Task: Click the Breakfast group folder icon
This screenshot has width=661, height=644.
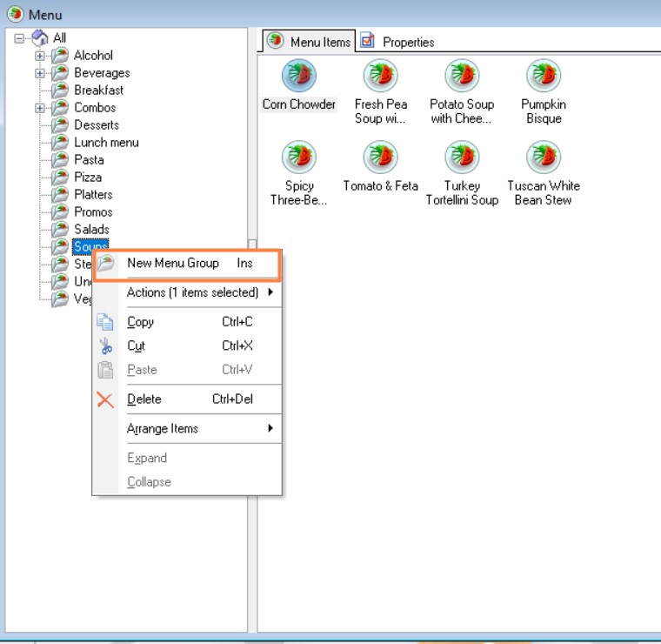Action: coord(60,90)
